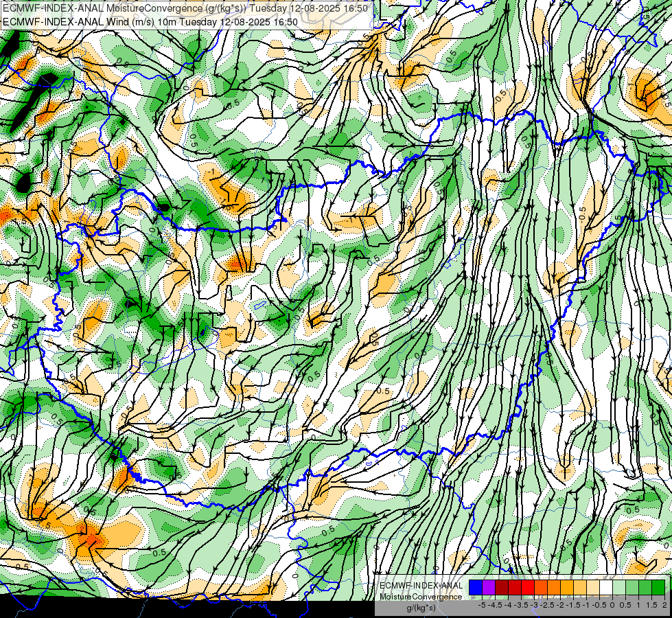This screenshot has height=618, width=672.
Task: Click the 'MoistureConvergence' label in the legend box
Action: pos(421,597)
